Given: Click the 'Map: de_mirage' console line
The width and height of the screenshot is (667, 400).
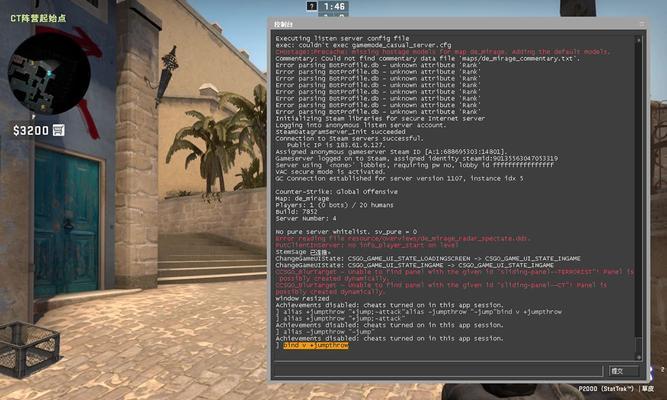Looking at the screenshot, I should click(x=302, y=198).
